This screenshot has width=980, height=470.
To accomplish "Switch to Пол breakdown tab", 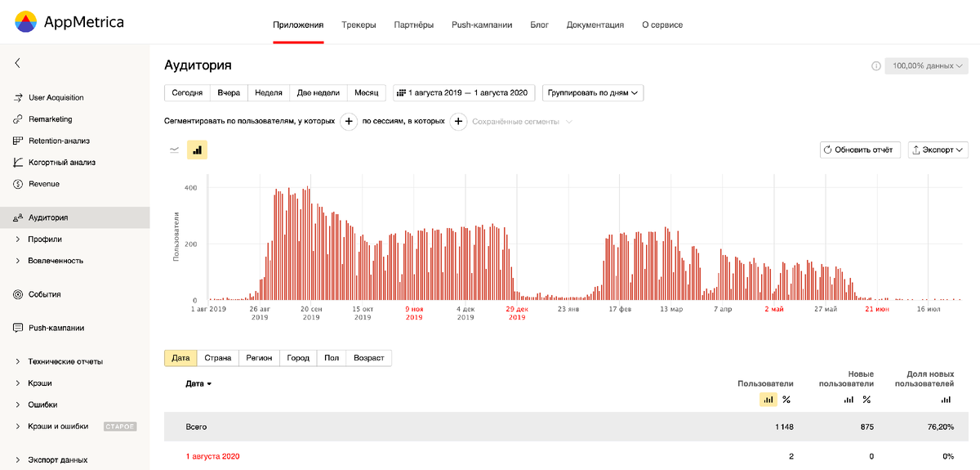I will point(332,358).
